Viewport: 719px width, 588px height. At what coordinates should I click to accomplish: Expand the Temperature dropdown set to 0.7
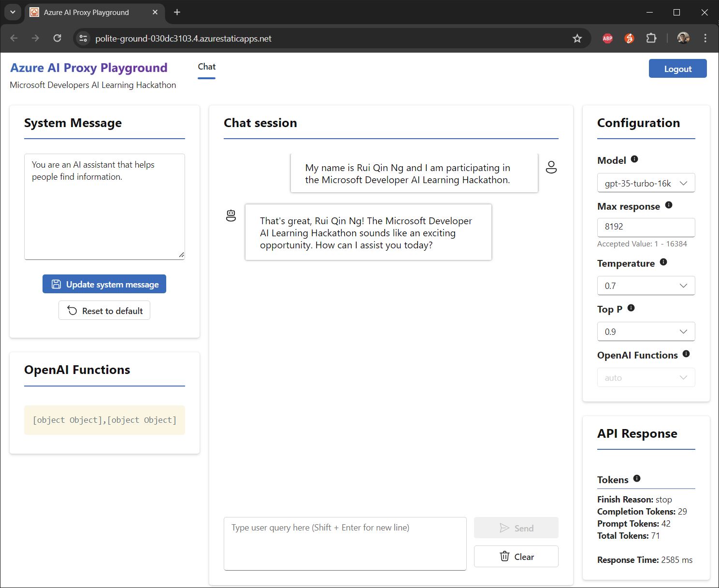tap(646, 286)
